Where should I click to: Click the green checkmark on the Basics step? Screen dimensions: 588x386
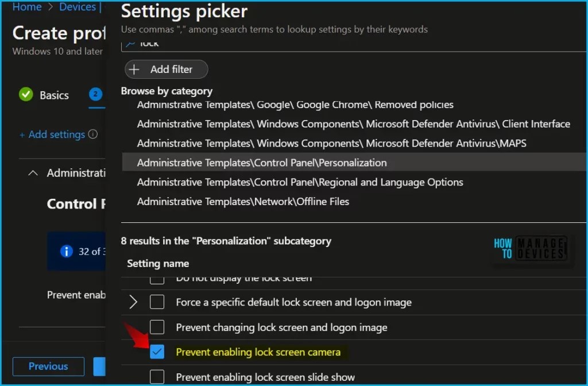tap(25, 95)
